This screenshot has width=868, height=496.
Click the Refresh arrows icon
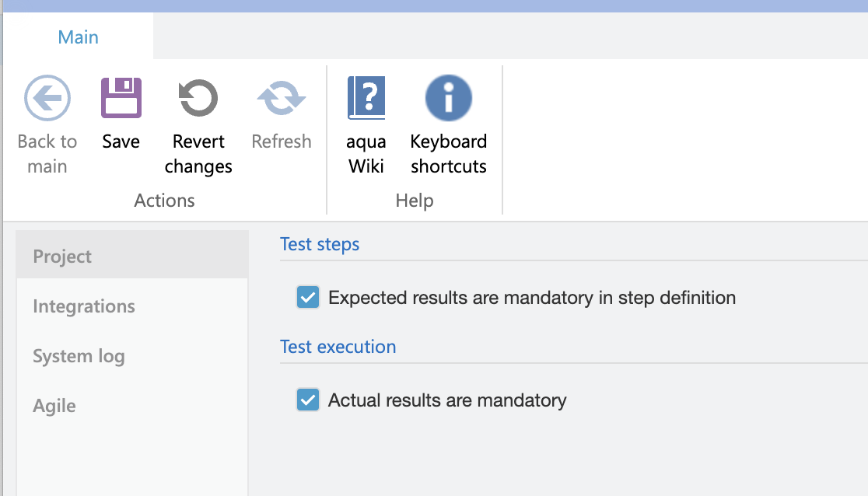pyautogui.click(x=282, y=98)
